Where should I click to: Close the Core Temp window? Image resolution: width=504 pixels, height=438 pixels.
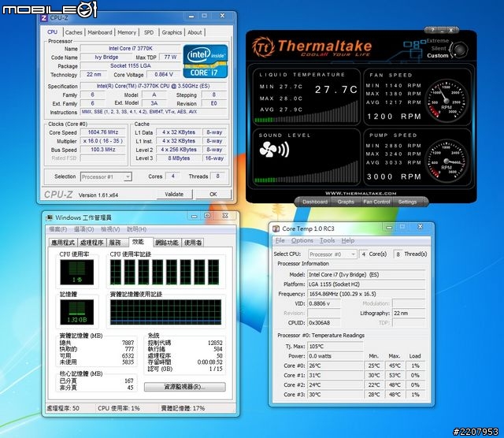[420, 227]
